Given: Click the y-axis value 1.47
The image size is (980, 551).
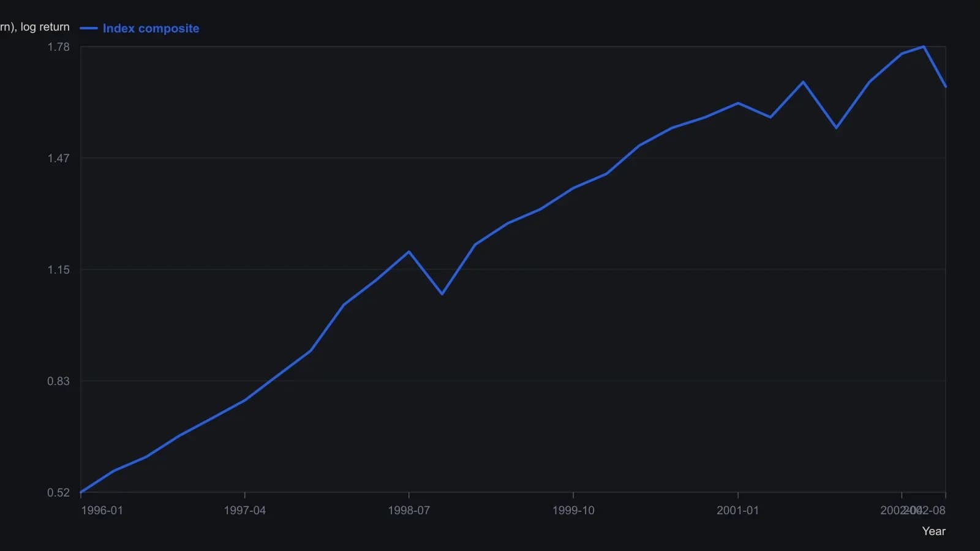Looking at the screenshot, I should [x=59, y=159].
